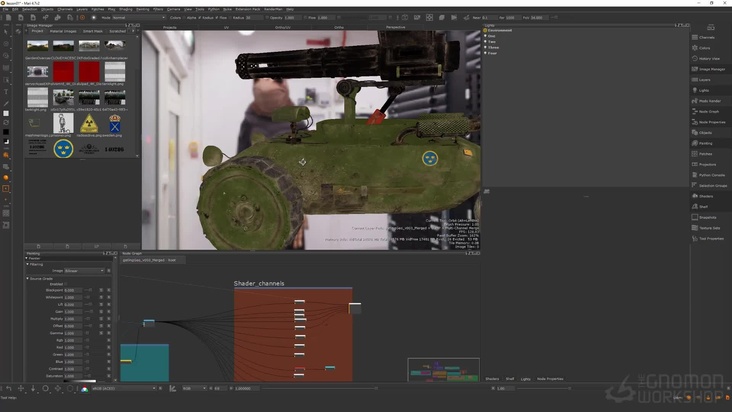Screen dimensions: 732x412
Task: Open the Node Graph palette shortcut
Action: pyautogui.click(x=707, y=111)
